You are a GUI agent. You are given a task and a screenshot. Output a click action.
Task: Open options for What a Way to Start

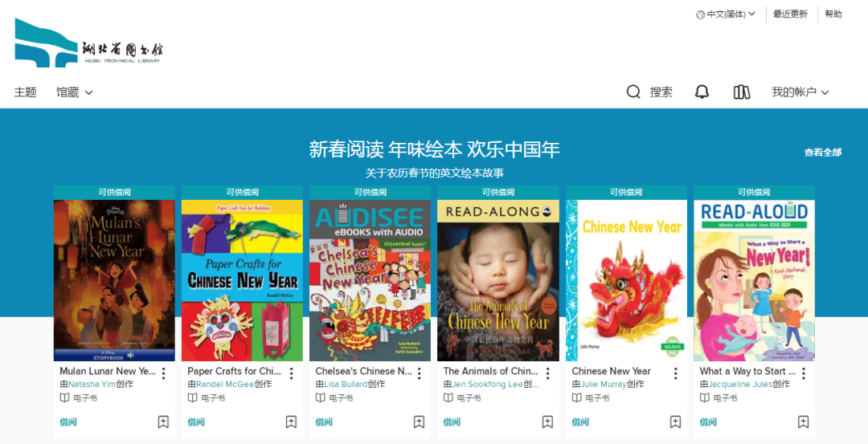(803, 373)
